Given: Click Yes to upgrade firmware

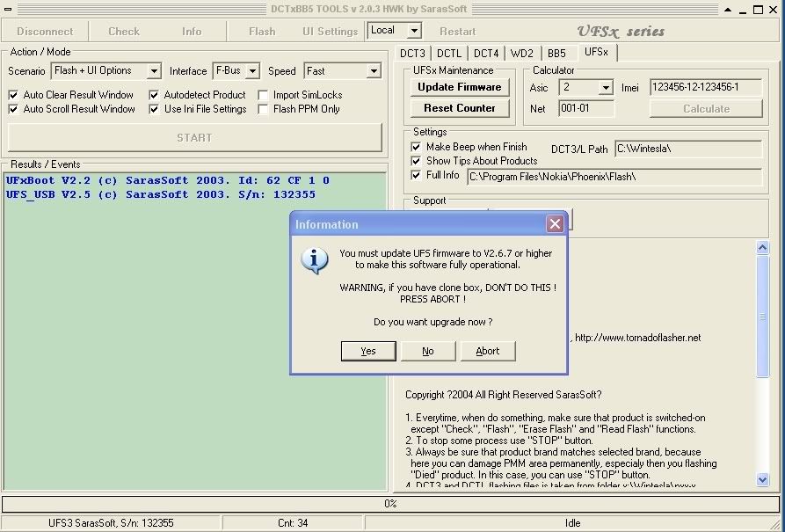Looking at the screenshot, I should click(368, 351).
